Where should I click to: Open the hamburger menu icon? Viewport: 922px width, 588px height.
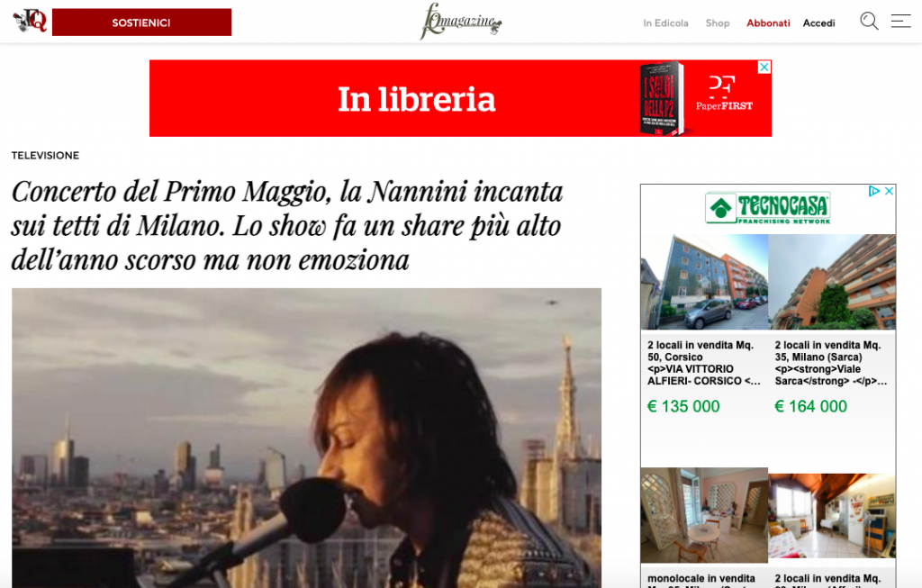click(x=900, y=22)
